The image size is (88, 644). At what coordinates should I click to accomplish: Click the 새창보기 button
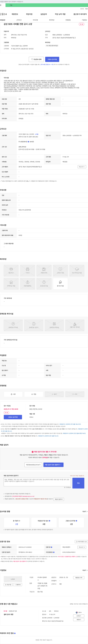coord(79,620)
